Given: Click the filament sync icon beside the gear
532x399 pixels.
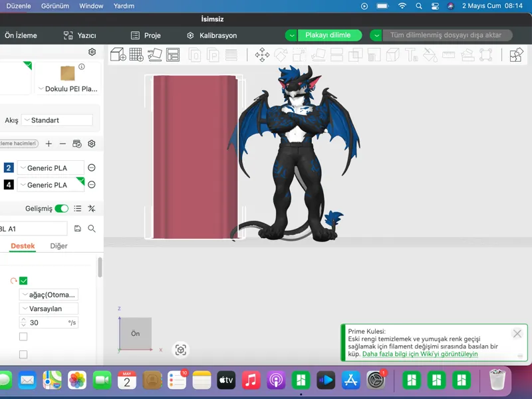Looking at the screenshot, I should [x=77, y=144].
